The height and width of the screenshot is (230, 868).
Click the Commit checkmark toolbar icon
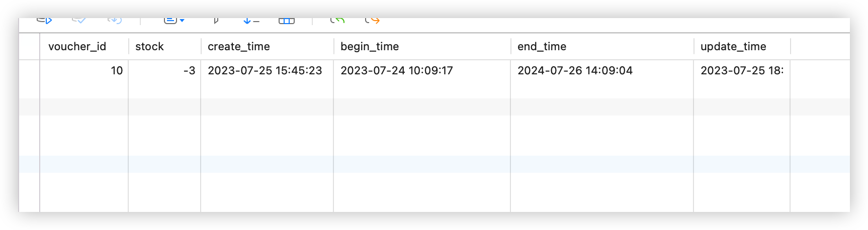(79, 20)
